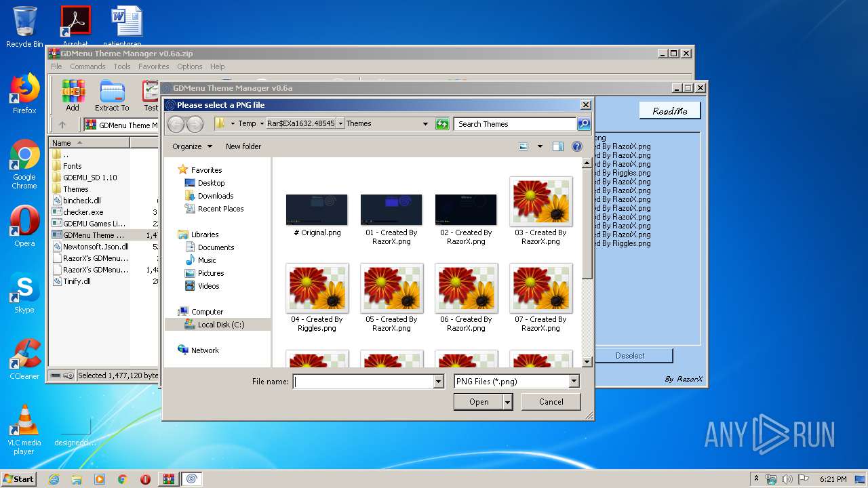
Task: Click the clock in system tray
Action: 833,479
